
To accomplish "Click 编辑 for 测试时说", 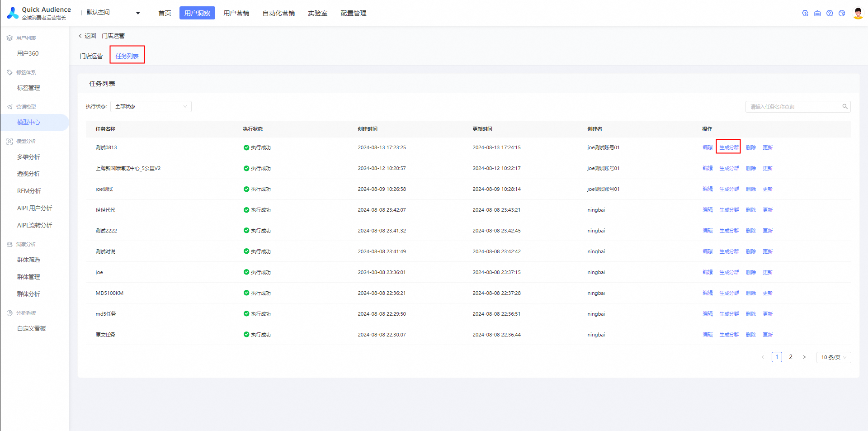I will point(708,251).
